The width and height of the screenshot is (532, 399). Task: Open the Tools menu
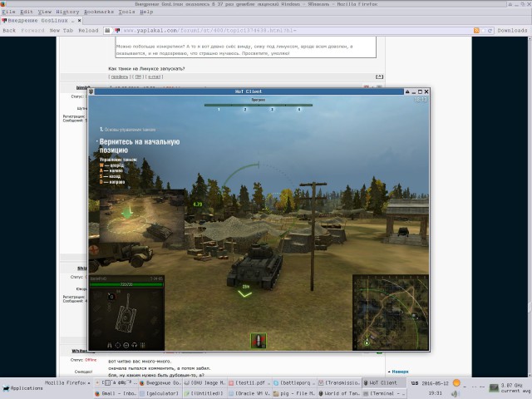click(126, 12)
